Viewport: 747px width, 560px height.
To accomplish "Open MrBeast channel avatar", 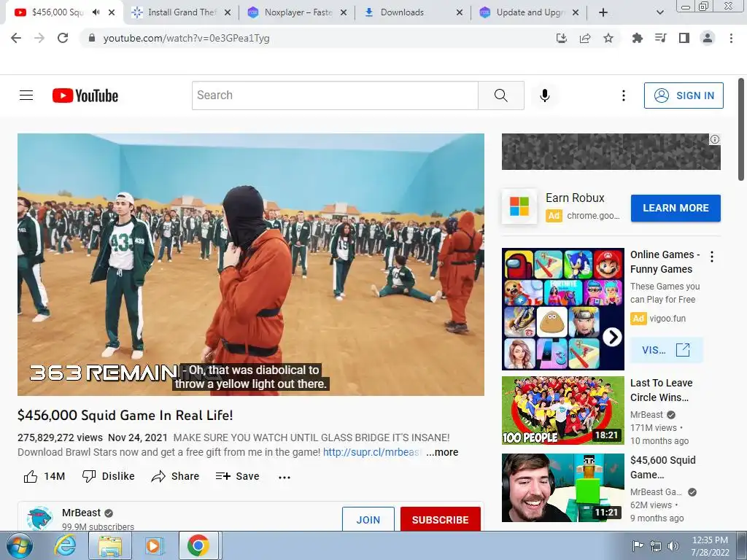I will point(39,518).
